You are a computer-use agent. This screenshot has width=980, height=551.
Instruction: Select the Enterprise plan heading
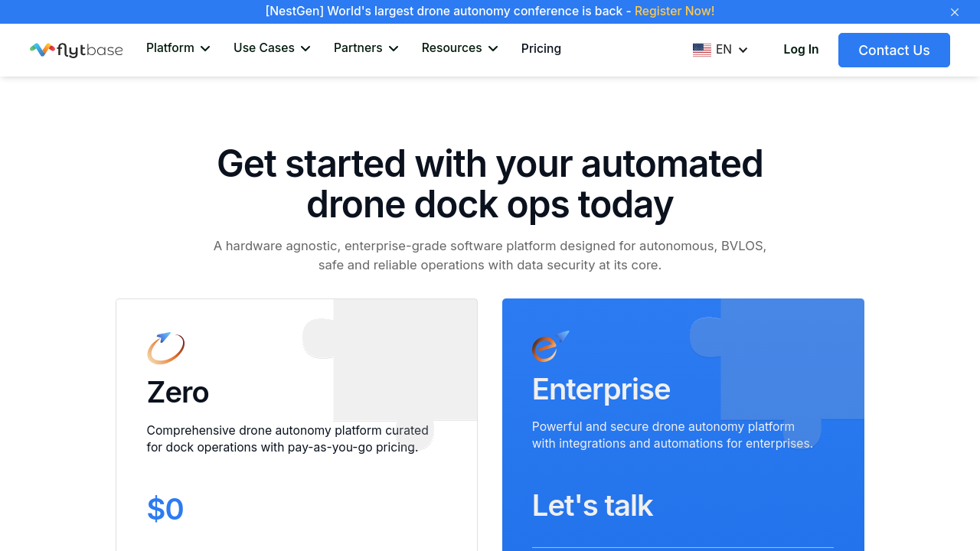click(x=601, y=390)
